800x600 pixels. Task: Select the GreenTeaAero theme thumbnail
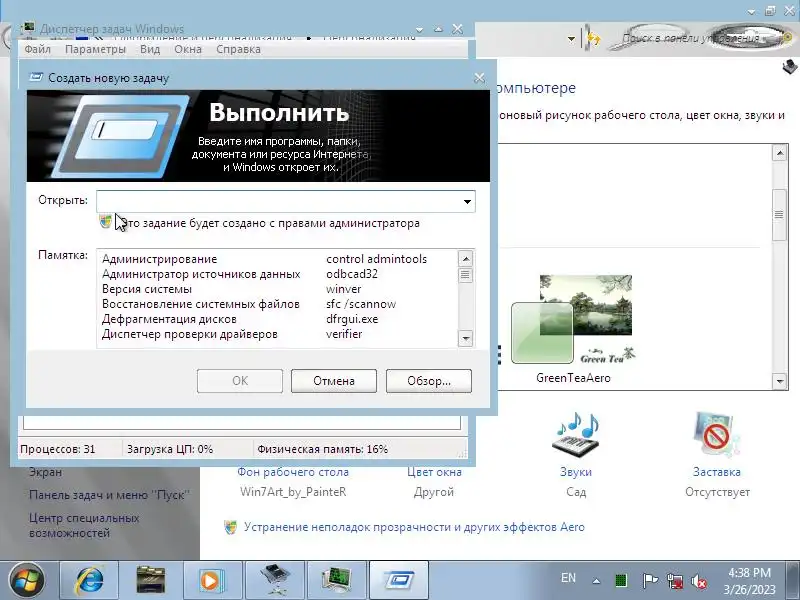point(573,319)
